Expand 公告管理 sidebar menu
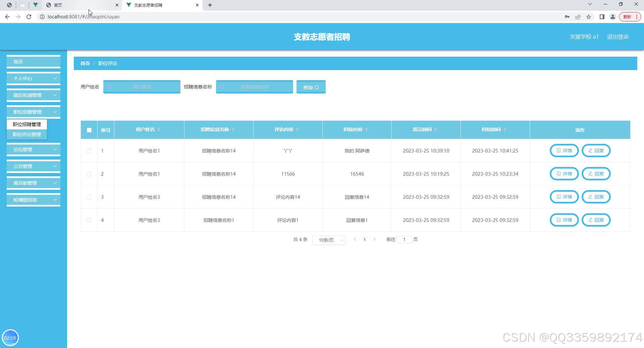 pos(34,166)
